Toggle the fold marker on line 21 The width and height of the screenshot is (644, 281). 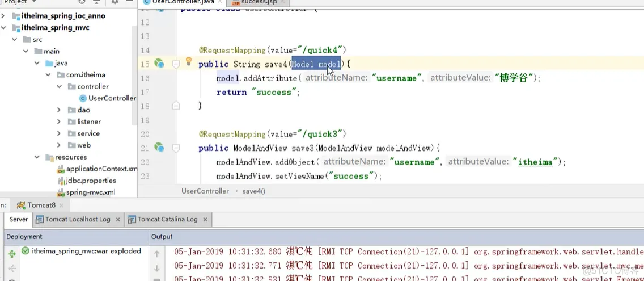click(176, 148)
